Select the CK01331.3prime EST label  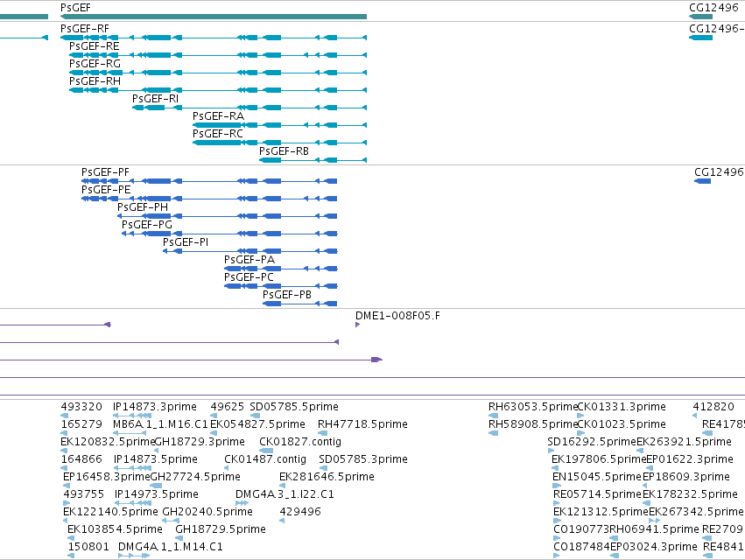622,407
